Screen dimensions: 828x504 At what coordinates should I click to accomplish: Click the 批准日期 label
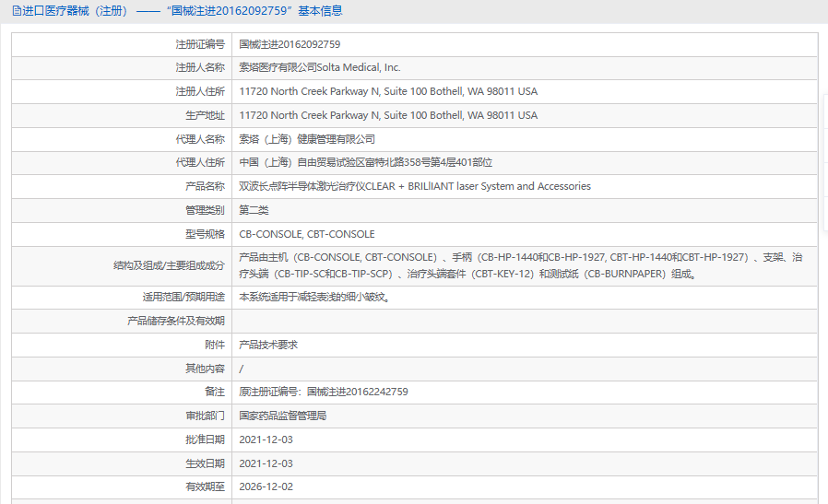pos(205,440)
